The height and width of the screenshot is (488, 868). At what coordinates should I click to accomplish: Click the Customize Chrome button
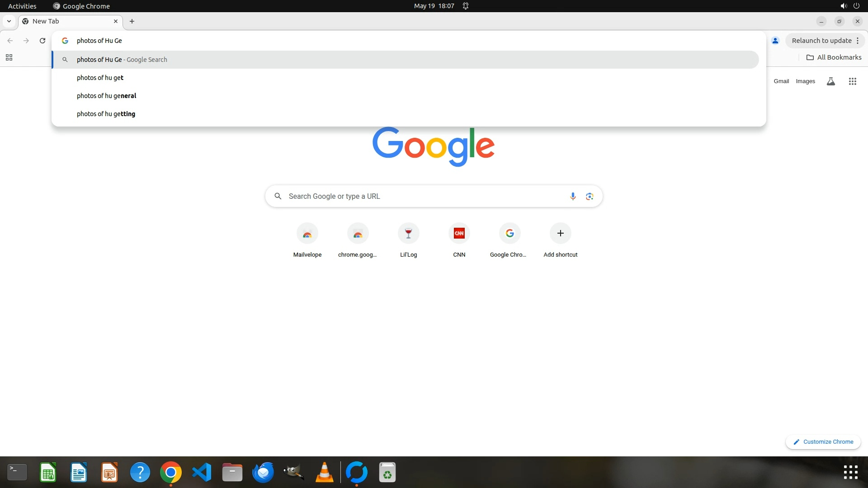823,442
